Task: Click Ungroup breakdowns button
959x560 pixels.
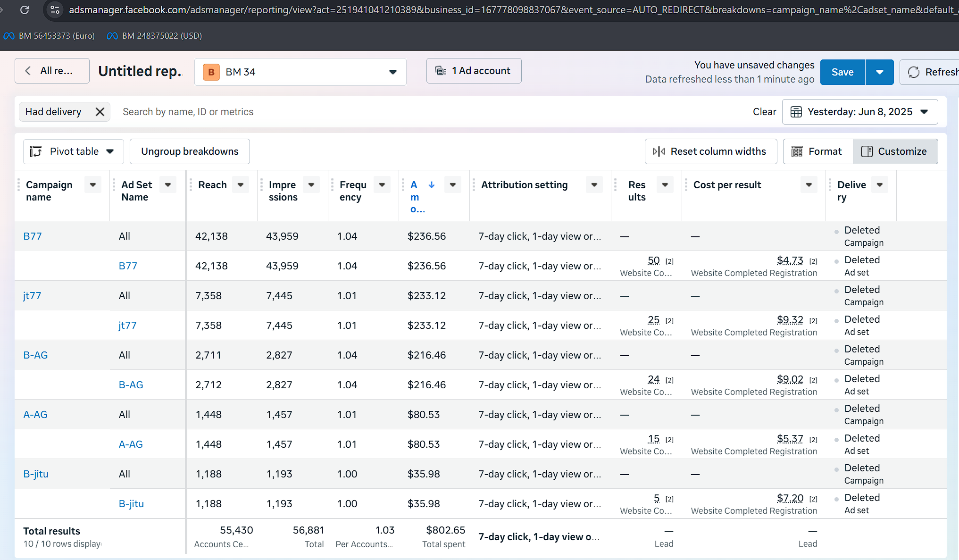Action: point(190,151)
